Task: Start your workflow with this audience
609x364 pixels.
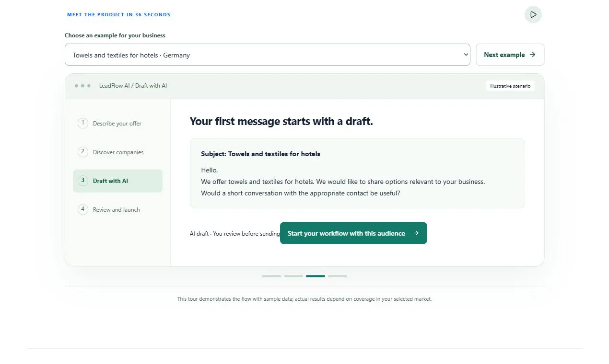Action: pos(353,233)
